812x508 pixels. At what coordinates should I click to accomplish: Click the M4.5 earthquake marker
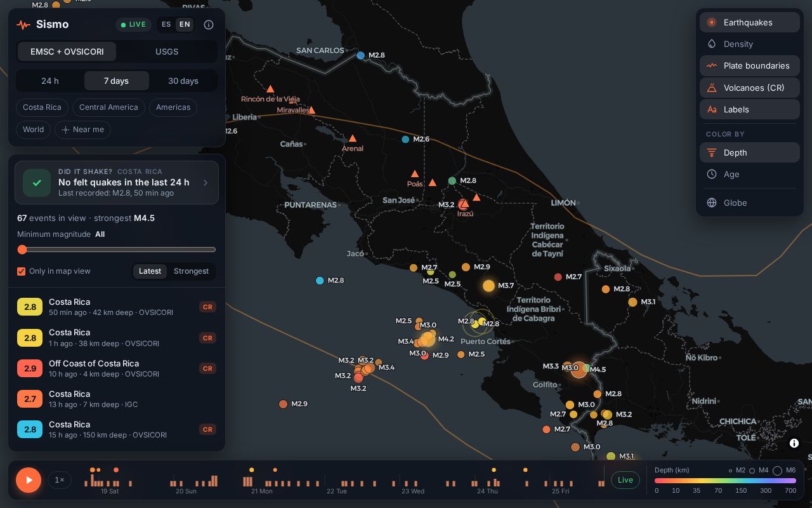tap(579, 369)
